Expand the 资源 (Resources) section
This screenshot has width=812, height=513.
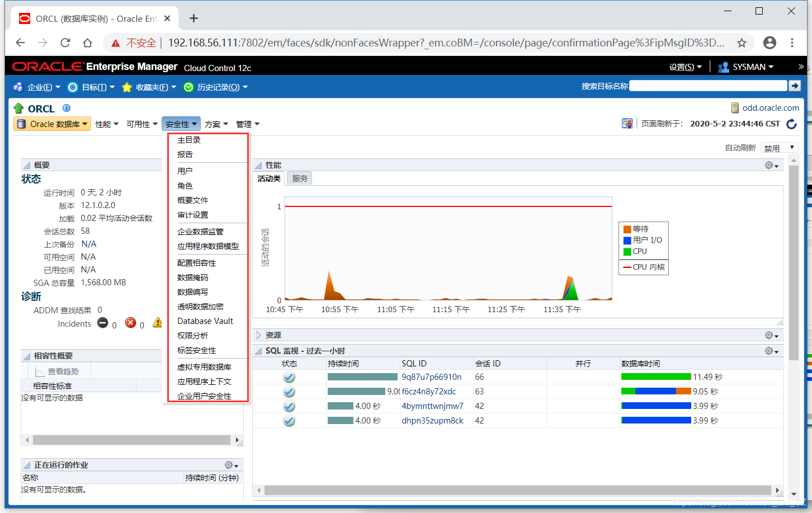pyautogui.click(x=258, y=335)
